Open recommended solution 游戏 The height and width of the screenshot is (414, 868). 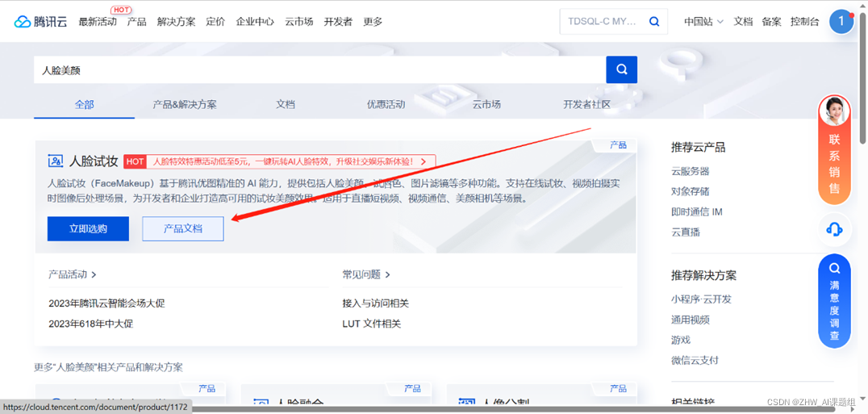[682, 340]
